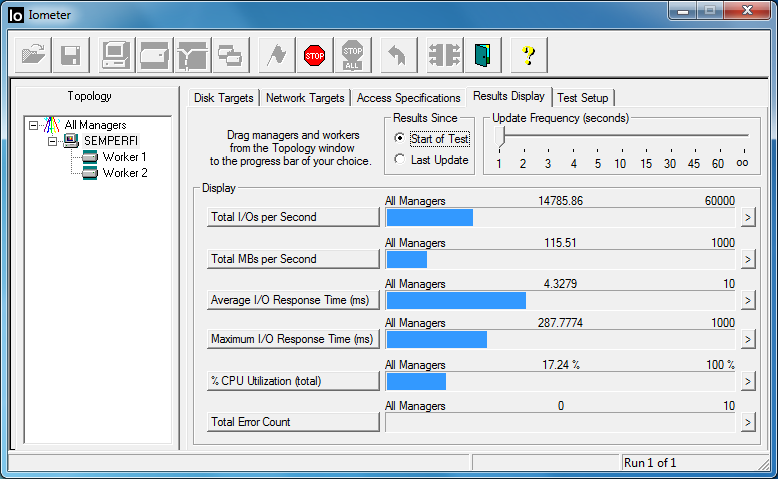Start new manager computer icon
Image resolution: width=778 pixels, height=479 pixels.
pyautogui.click(x=117, y=55)
